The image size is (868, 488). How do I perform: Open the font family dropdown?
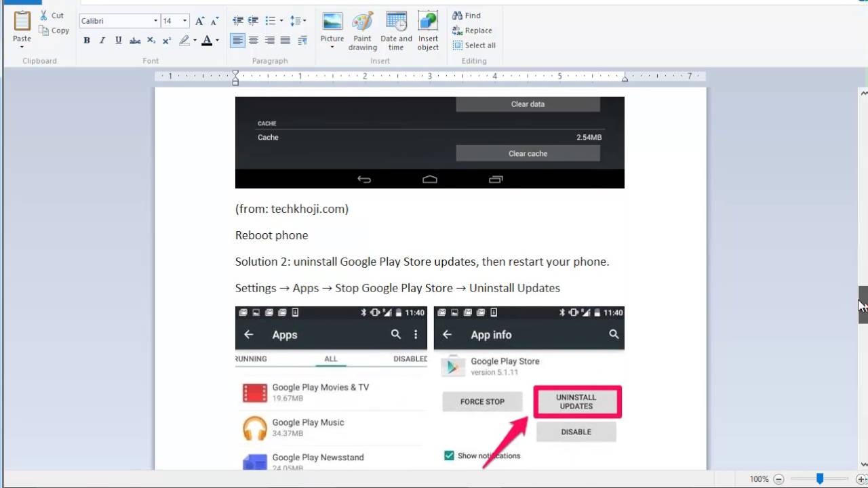(x=155, y=21)
